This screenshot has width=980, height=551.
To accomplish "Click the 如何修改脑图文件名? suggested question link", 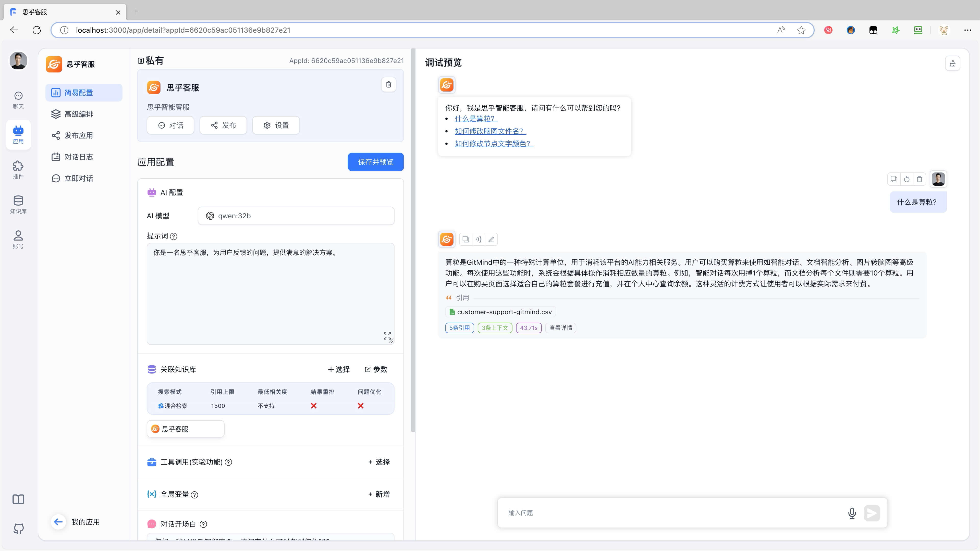I will (490, 131).
